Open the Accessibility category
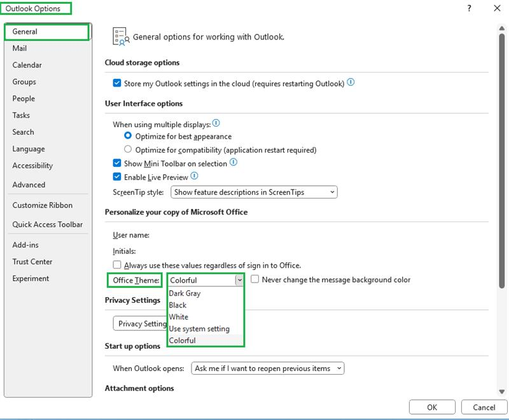The image size is (509, 420). pos(47,165)
